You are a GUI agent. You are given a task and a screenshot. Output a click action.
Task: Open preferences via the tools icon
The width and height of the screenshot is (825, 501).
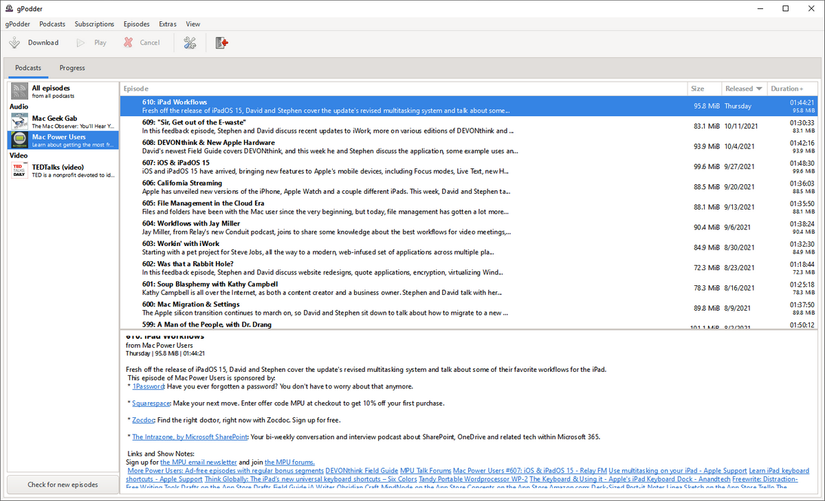click(x=190, y=43)
